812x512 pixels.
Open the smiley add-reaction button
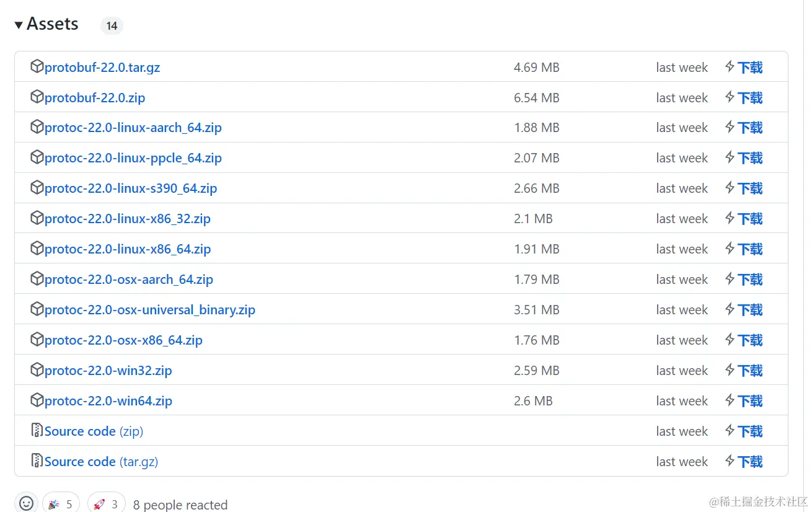click(26, 503)
